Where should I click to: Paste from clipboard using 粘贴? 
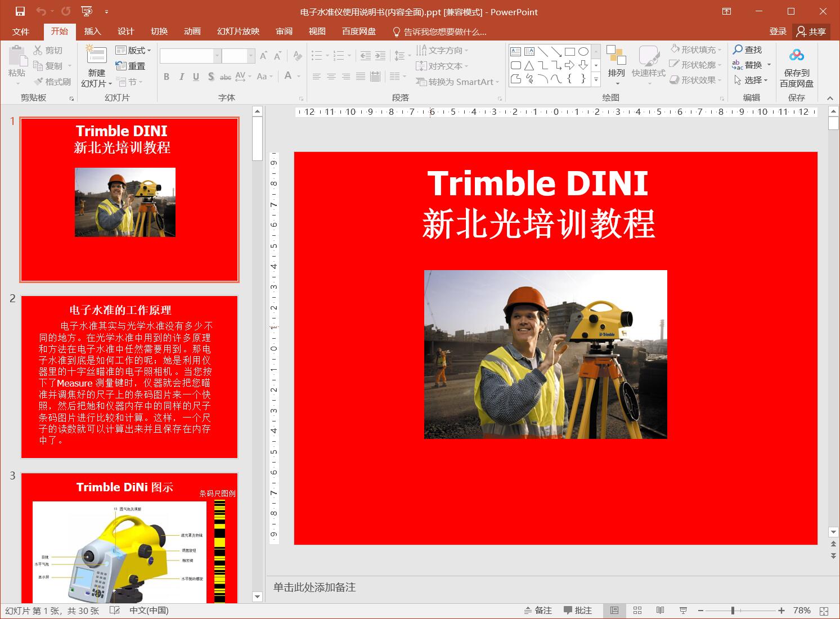pos(17,62)
